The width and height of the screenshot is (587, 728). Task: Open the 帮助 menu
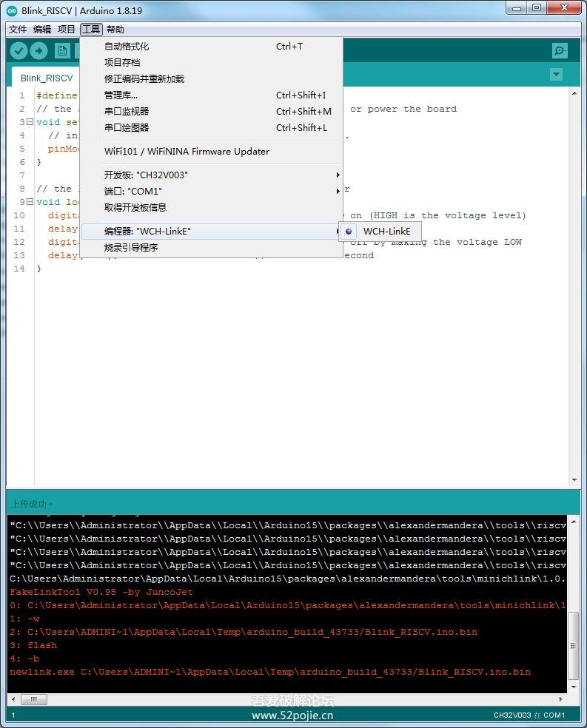pyautogui.click(x=115, y=30)
